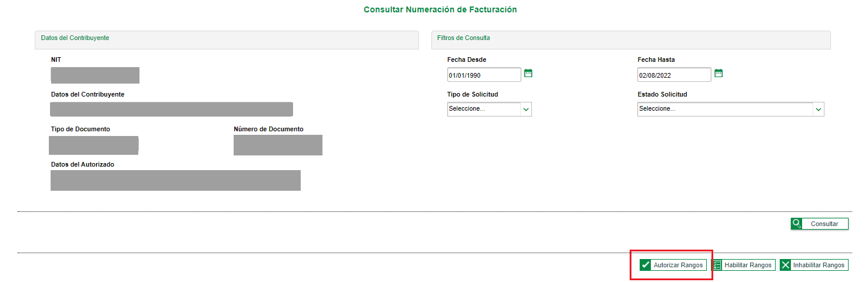
Task: Select the Filtros de Consulta panel header
Action: [630, 39]
